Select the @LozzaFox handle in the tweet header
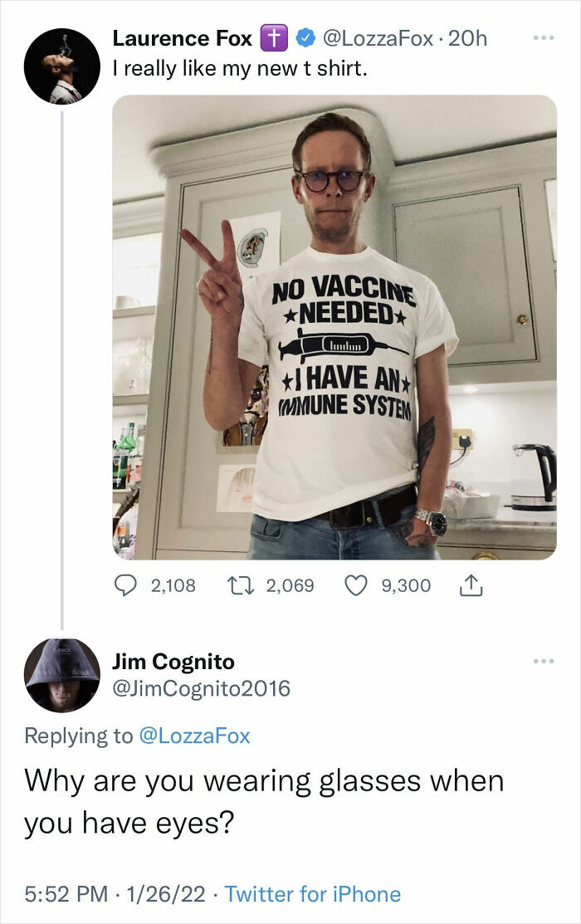The image size is (581, 924). coord(378,38)
